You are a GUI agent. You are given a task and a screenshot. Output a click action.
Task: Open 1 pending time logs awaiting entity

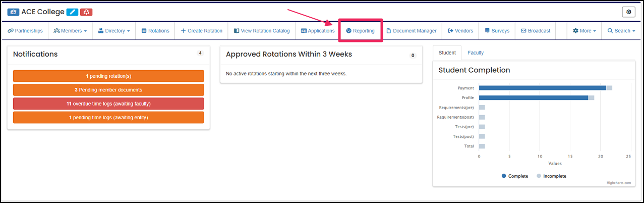point(108,117)
